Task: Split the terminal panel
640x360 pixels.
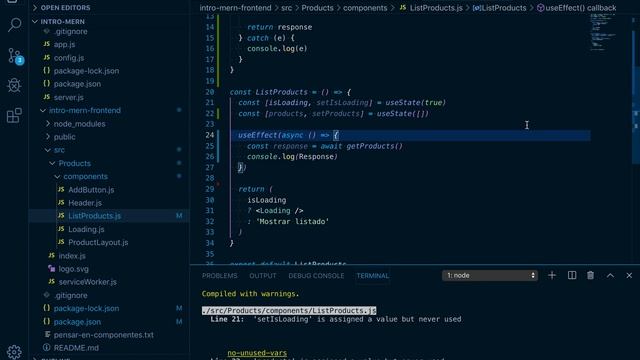Action: [x=572, y=276]
